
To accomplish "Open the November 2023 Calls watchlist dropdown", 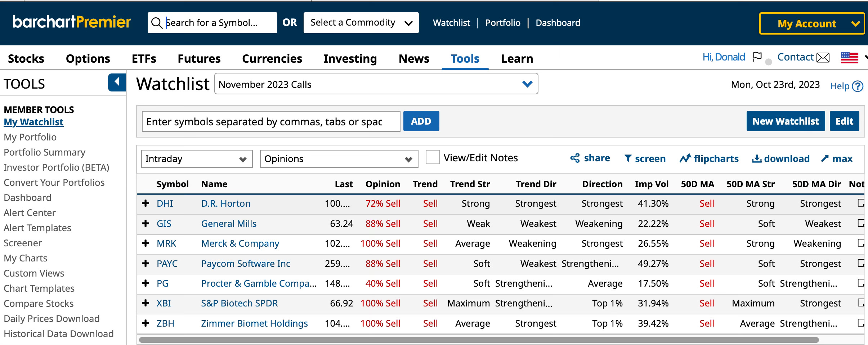I will 376,84.
